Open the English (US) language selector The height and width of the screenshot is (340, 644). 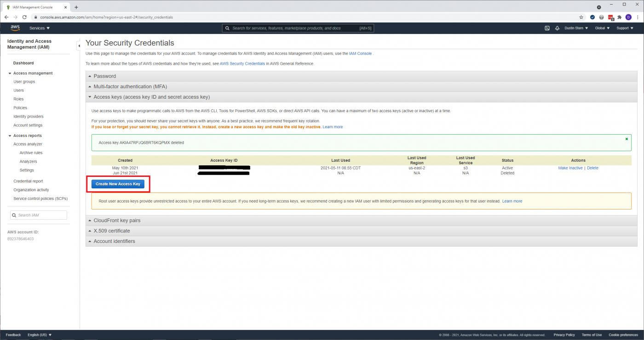tap(40, 335)
